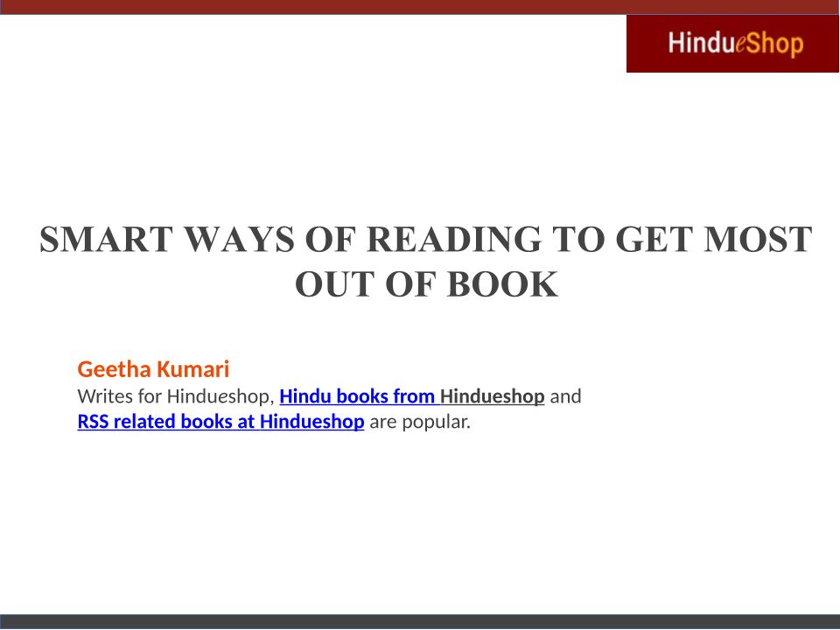The width and height of the screenshot is (840, 630).
Task: Click the dark gray footer bar
Action: click(x=420, y=621)
